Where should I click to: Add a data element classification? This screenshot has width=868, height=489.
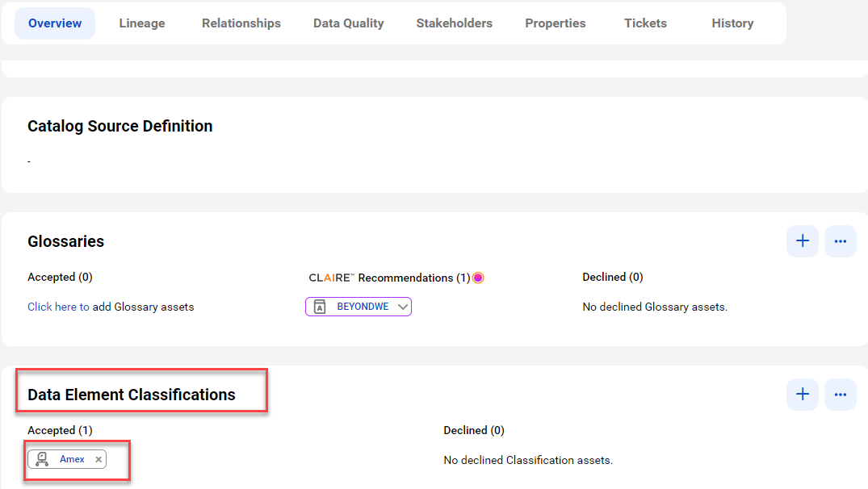[x=802, y=395]
